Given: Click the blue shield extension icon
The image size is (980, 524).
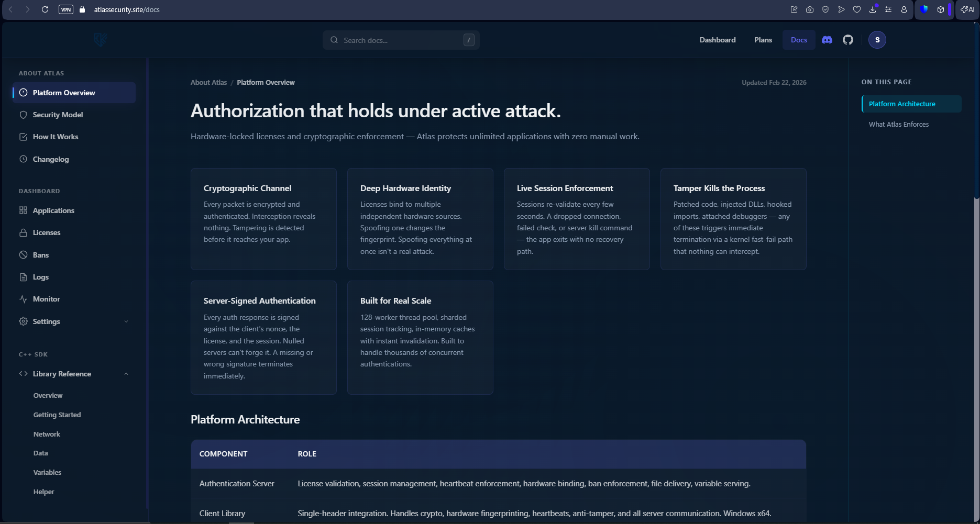Looking at the screenshot, I should click(x=924, y=9).
